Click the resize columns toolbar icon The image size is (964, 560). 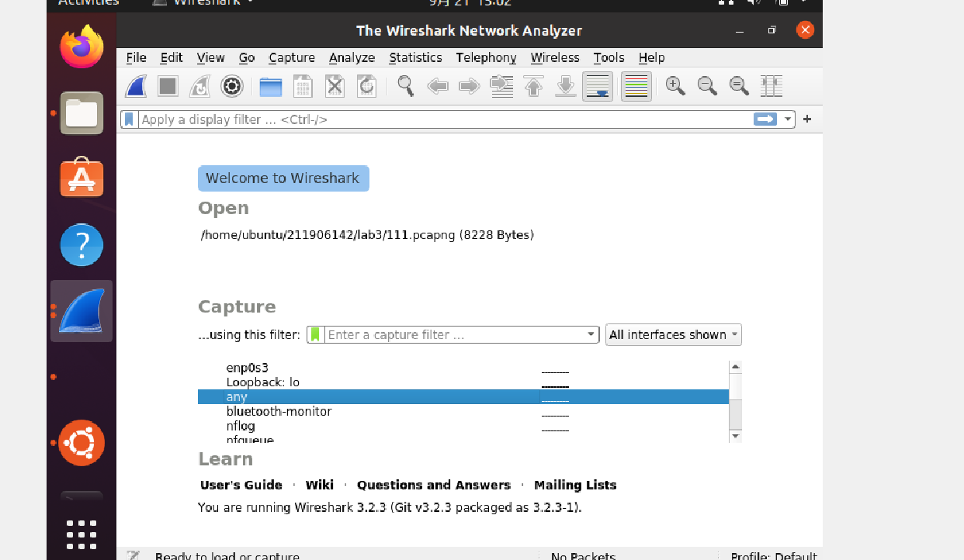(771, 86)
